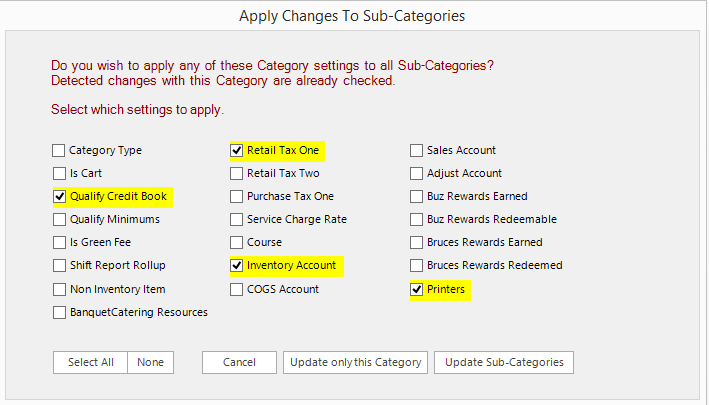This screenshot has height=405, width=709.
Task: Tick the Qualify Minimums checkbox
Action: point(59,220)
